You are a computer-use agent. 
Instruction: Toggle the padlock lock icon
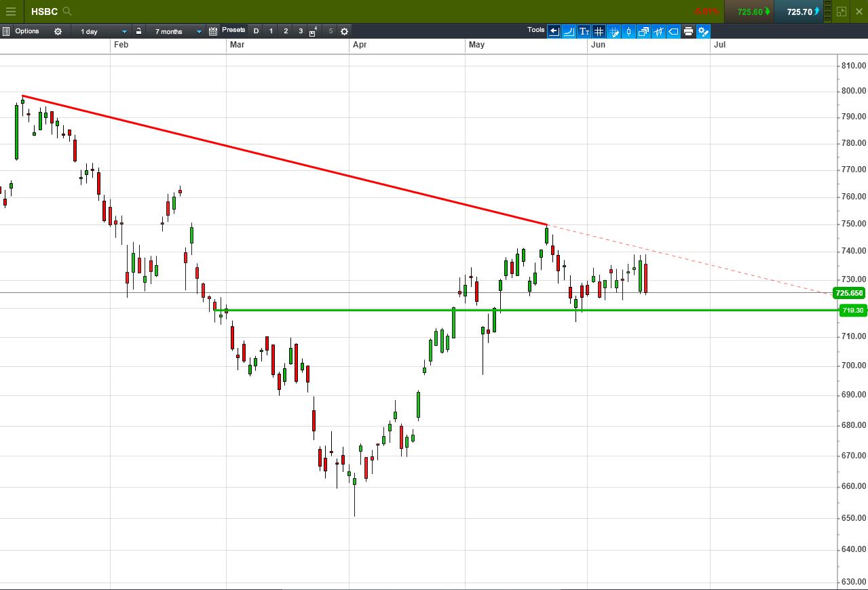point(138,31)
